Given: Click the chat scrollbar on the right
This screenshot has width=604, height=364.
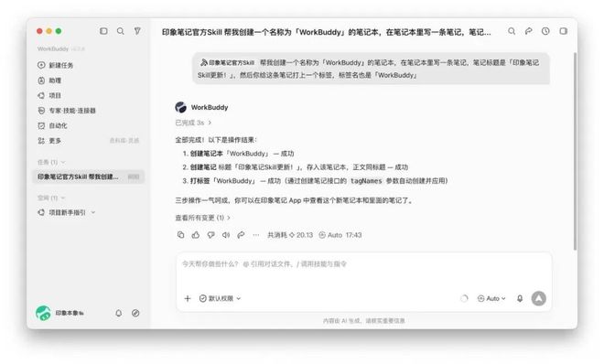Looking at the screenshot, I should [x=575, y=151].
